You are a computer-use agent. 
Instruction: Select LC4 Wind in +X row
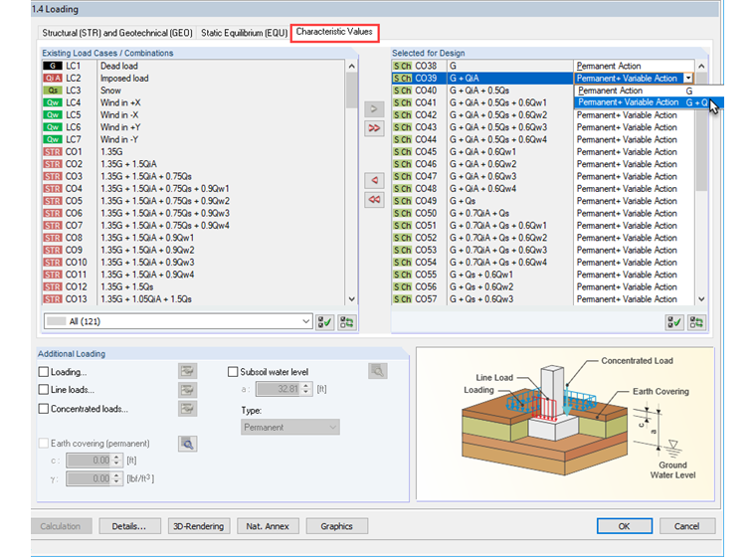(193, 102)
